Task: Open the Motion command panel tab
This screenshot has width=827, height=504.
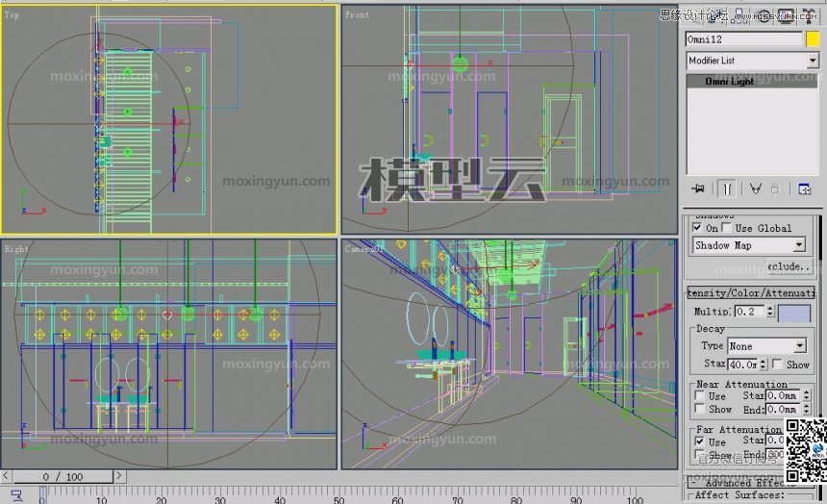Action: (x=763, y=15)
